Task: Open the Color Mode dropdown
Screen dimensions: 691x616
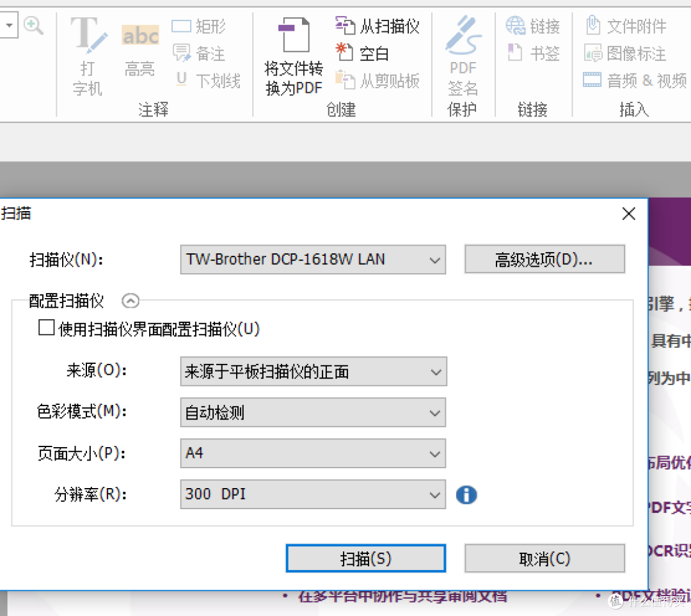Action: 313,413
